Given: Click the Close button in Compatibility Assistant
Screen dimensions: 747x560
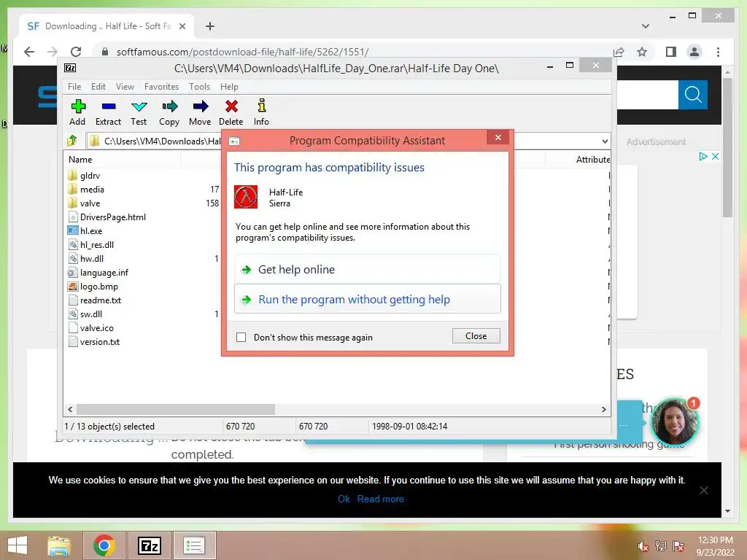Looking at the screenshot, I should click(x=476, y=335).
